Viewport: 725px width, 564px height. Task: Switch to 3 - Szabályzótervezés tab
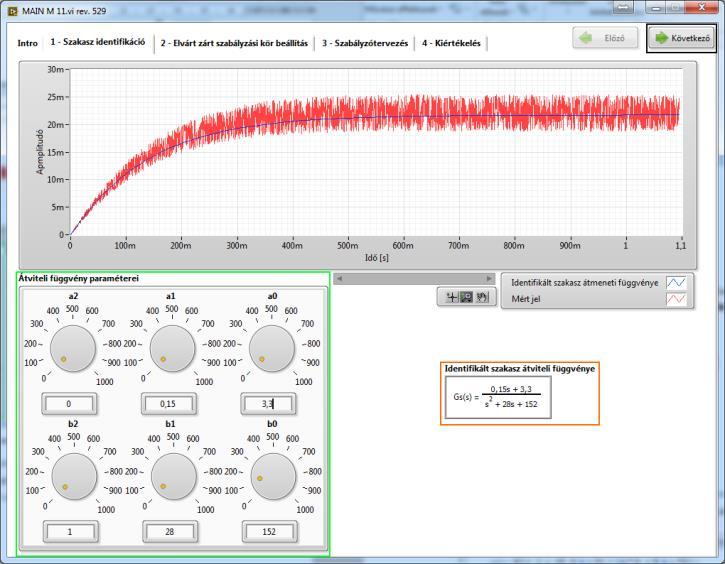[x=365, y=43]
